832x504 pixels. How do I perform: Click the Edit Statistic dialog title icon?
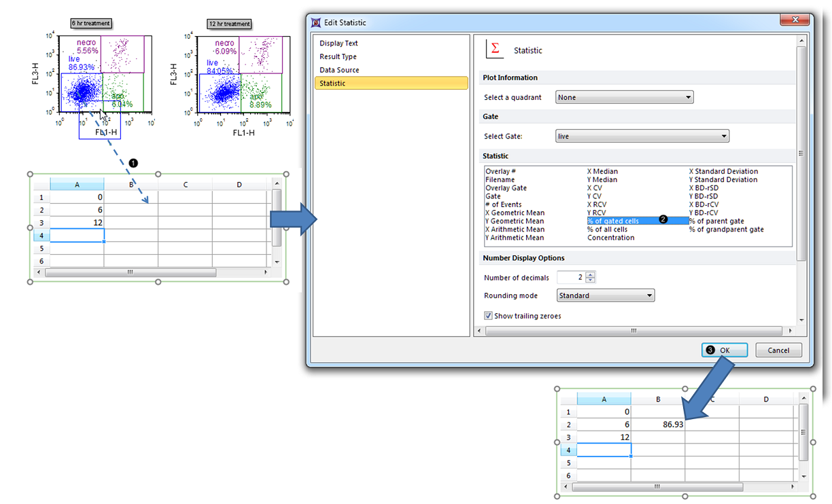[315, 22]
